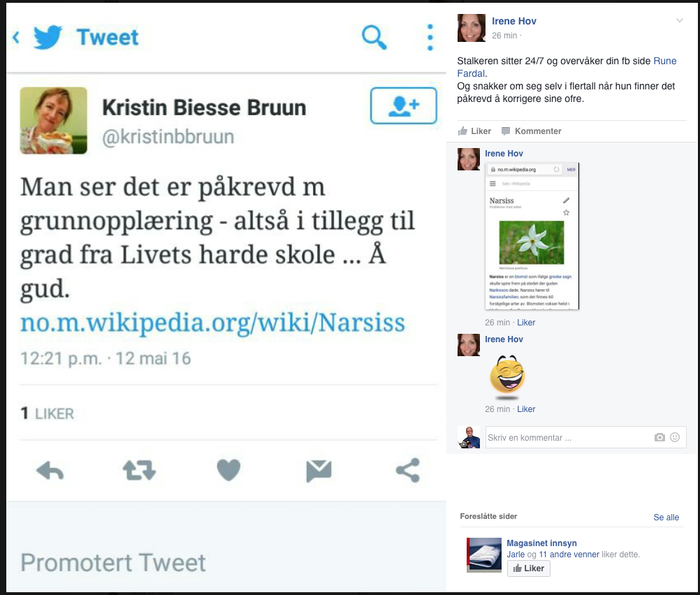Like Irene Hov's post with thumbs-up Liker

tap(474, 131)
